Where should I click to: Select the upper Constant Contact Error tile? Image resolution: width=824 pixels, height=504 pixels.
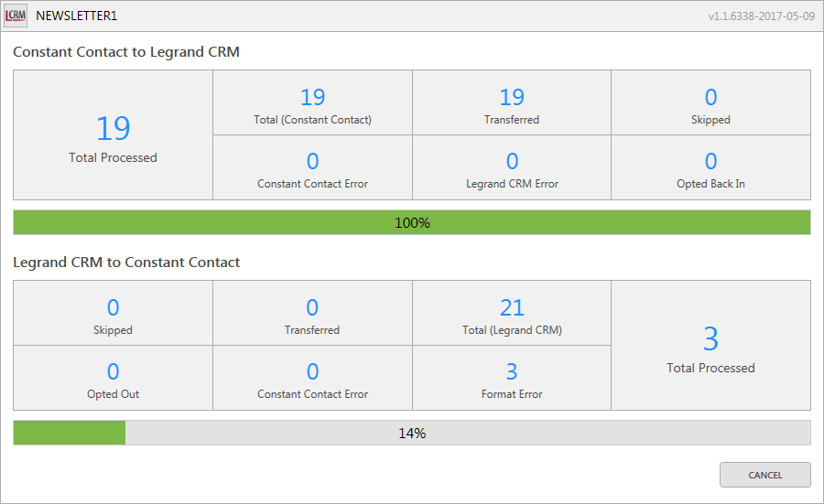(x=312, y=168)
